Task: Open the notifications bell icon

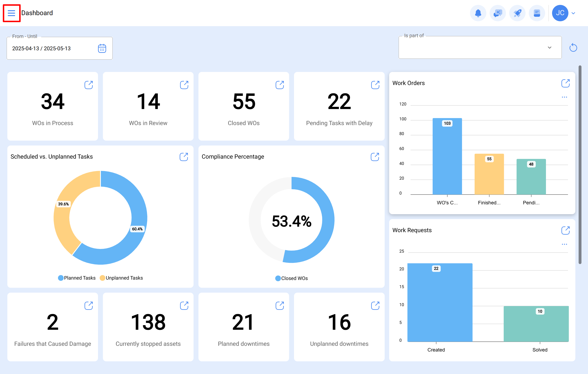Action: coord(478,13)
